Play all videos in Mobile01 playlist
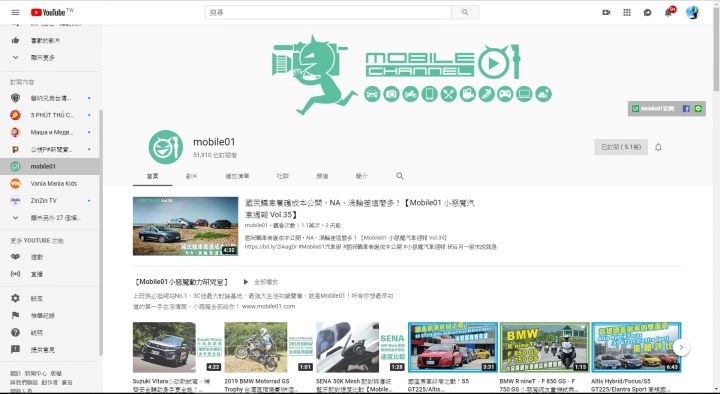Viewport: 720px width, 394px height. (260, 282)
